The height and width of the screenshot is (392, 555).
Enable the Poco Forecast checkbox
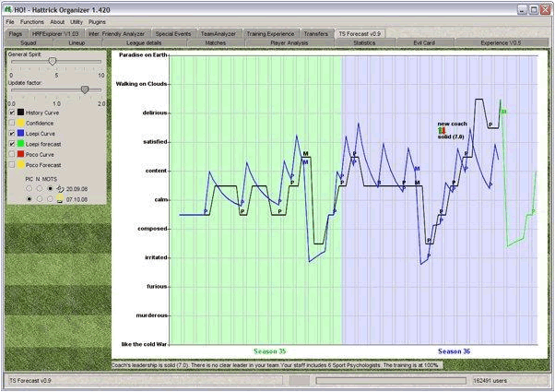click(x=11, y=166)
